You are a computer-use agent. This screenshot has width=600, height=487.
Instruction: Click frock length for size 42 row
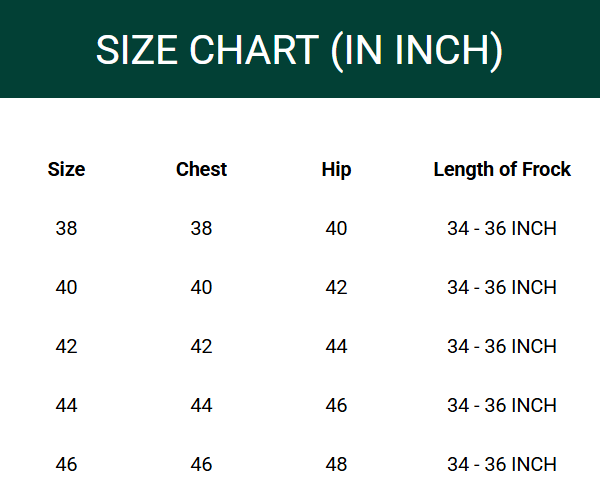coord(502,346)
